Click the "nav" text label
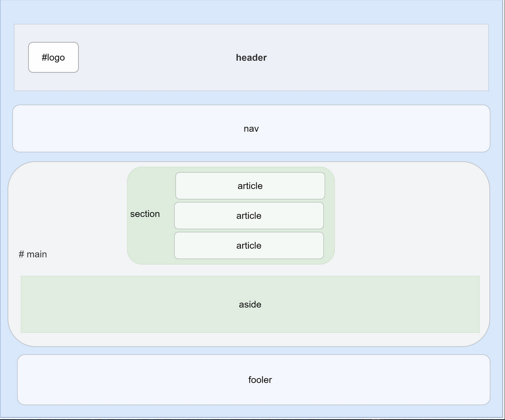The image size is (505, 420). pos(251,129)
